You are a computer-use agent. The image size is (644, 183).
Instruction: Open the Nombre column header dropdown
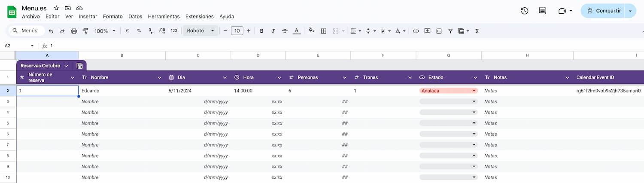[x=159, y=77]
